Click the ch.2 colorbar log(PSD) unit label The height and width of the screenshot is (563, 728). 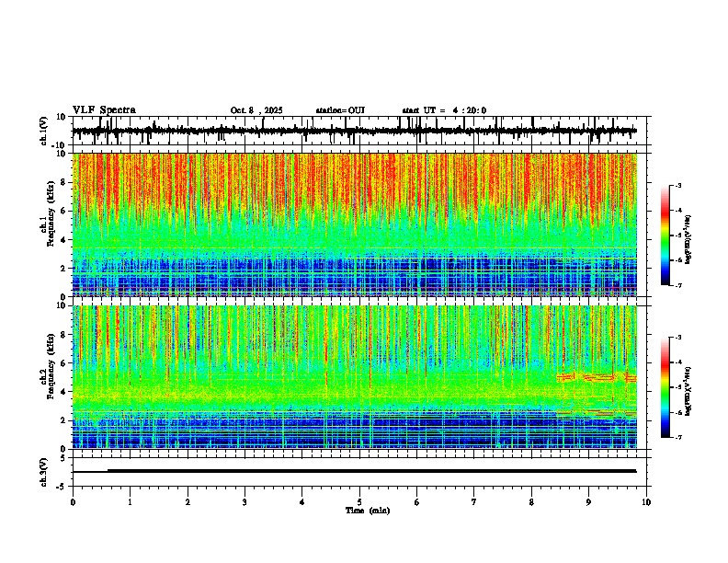tap(688, 391)
